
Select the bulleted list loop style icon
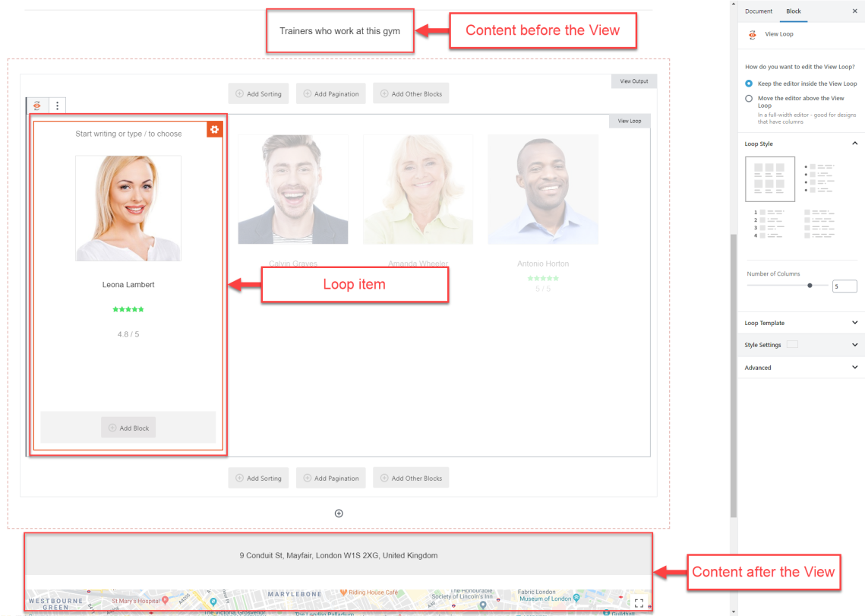pos(819,178)
